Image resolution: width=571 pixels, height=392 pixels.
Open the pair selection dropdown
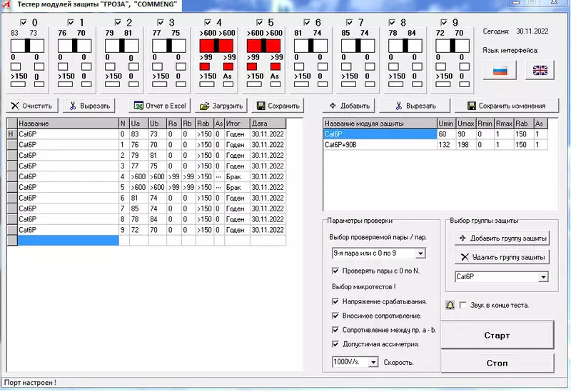pos(420,253)
